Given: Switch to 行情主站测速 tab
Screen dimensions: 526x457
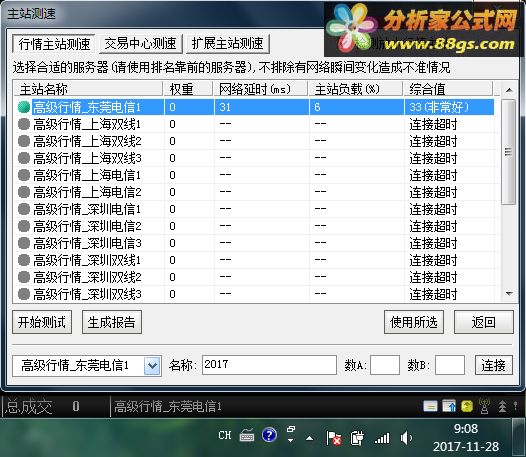Looking at the screenshot, I should tap(54, 44).
